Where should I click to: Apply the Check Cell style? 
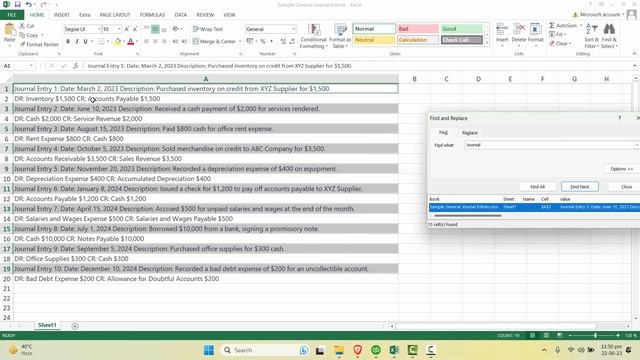pyautogui.click(x=462, y=40)
